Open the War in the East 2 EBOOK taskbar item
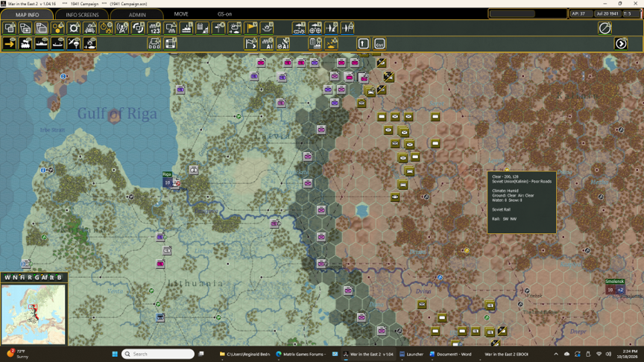Image resolution: width=644 pixels, height=362 pixels. pos(506,354)
